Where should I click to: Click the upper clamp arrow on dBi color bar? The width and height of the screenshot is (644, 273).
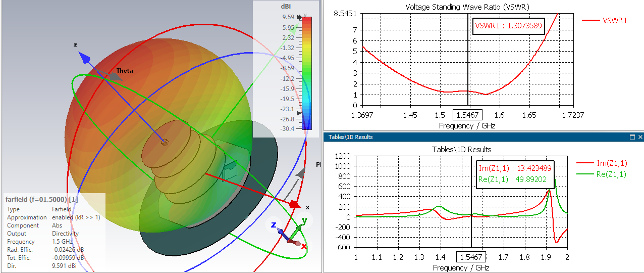coord(299,18)
